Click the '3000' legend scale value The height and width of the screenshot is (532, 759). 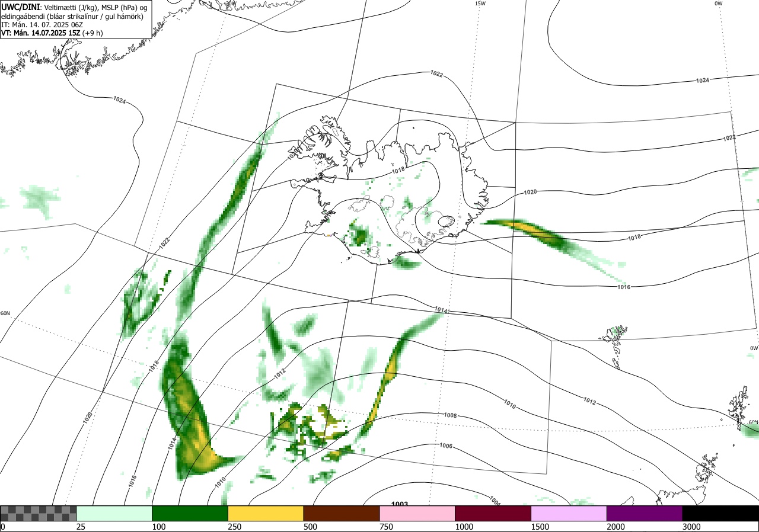tap(691, 527)
